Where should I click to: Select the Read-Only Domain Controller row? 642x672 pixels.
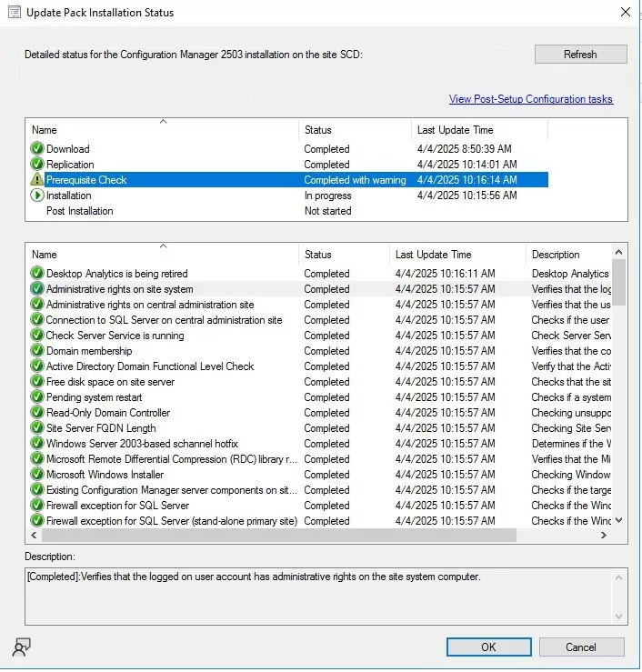pos(321,412)
